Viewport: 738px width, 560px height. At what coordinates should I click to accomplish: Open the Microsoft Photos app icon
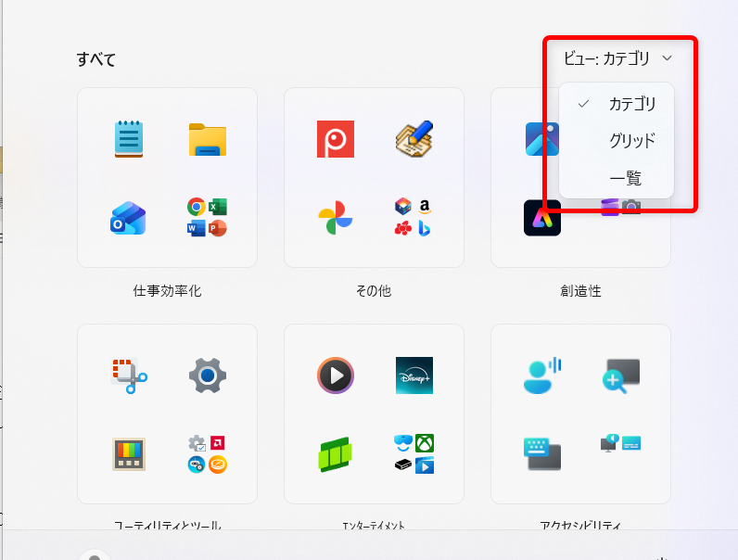point(542,139)
